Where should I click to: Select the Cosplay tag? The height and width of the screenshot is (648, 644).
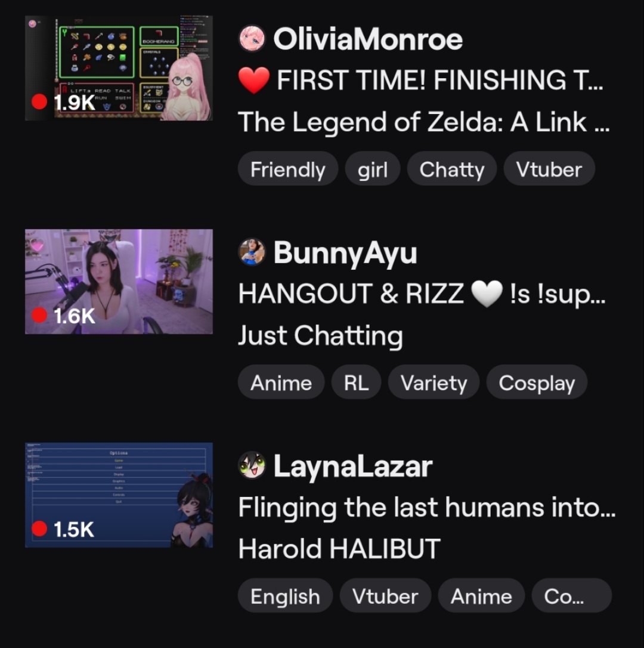tap(537, 382)
